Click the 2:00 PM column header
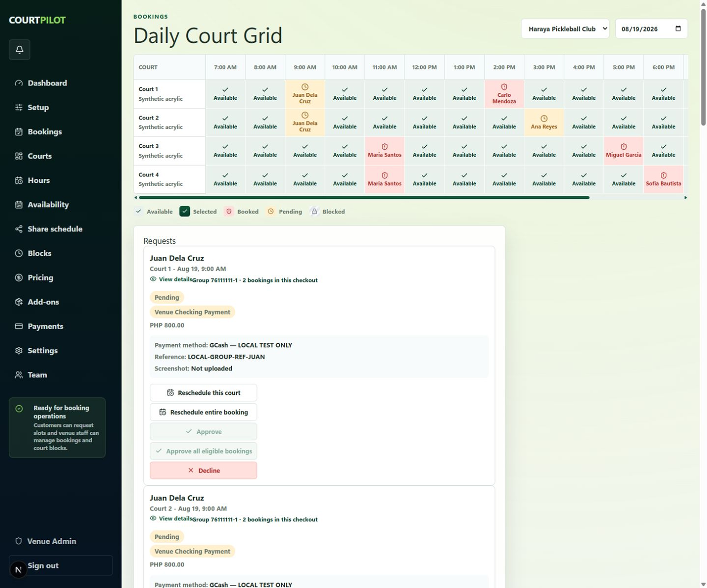The height and width of the screenshot is (588, 707). 504,67
